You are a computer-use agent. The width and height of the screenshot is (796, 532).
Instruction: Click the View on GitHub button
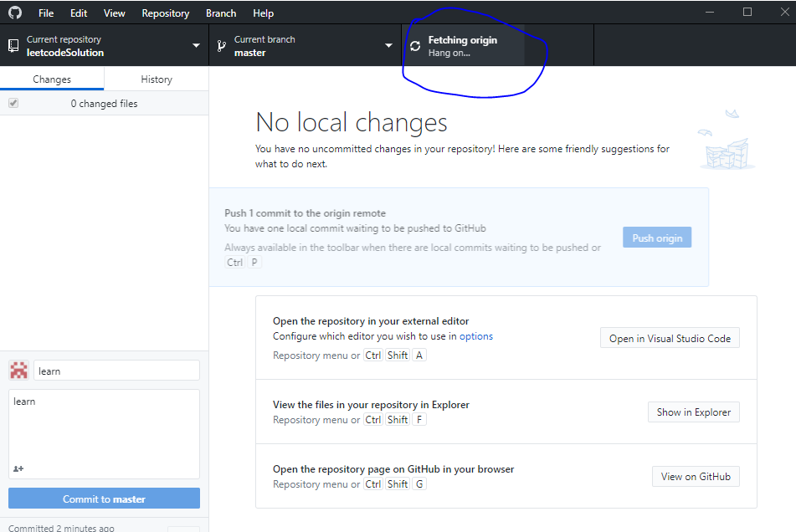[x=696, y=476]
